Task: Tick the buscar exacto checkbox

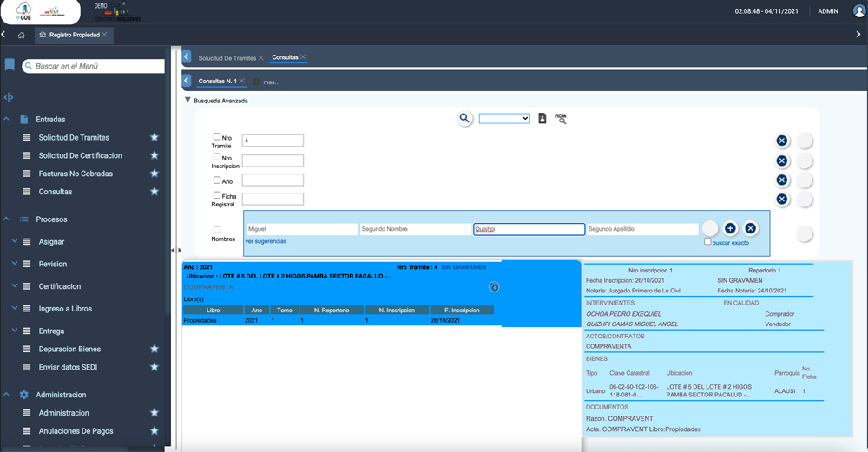Action: [x=708, y=242]
